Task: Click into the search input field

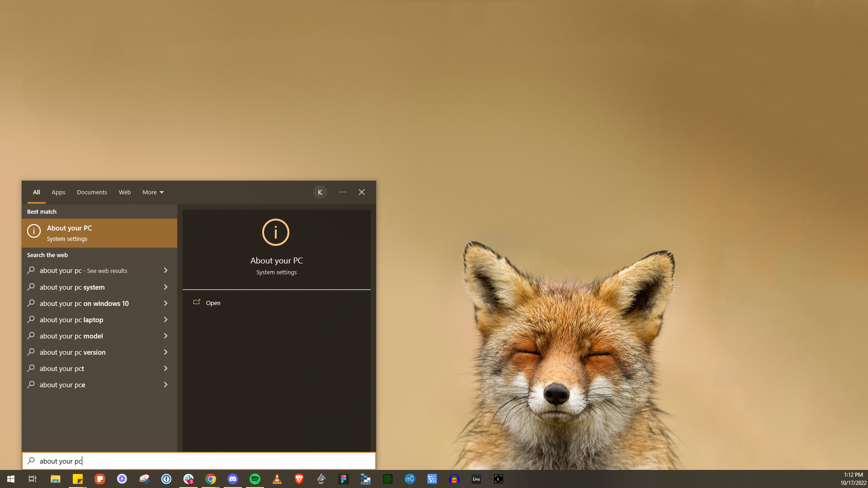Action: coord(199,461)
